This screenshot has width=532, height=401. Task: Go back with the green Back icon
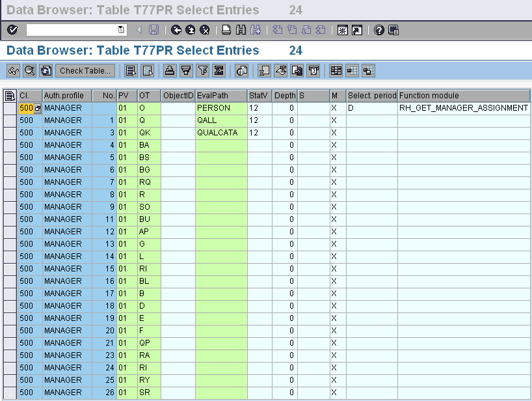[x=176, y=30]
